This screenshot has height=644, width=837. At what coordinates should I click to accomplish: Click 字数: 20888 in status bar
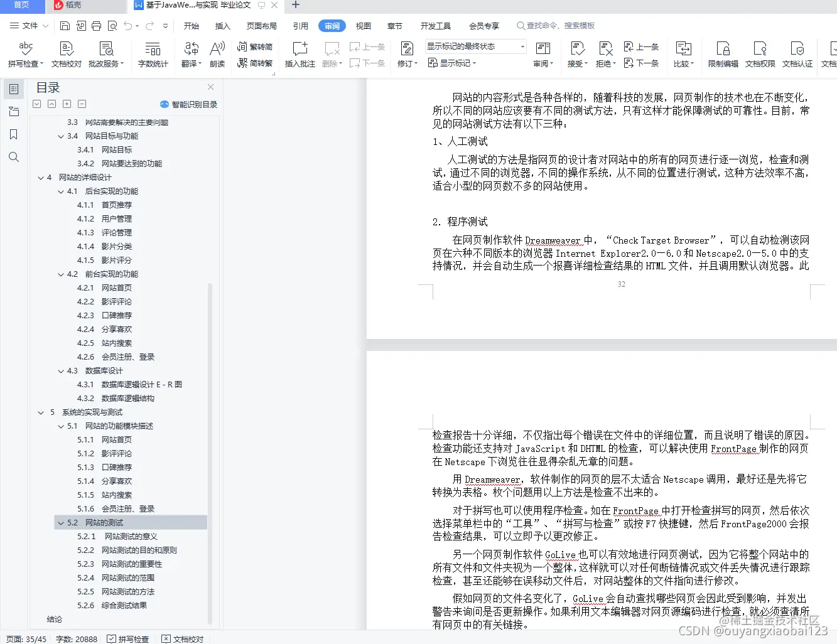click(x=77, y=639)
